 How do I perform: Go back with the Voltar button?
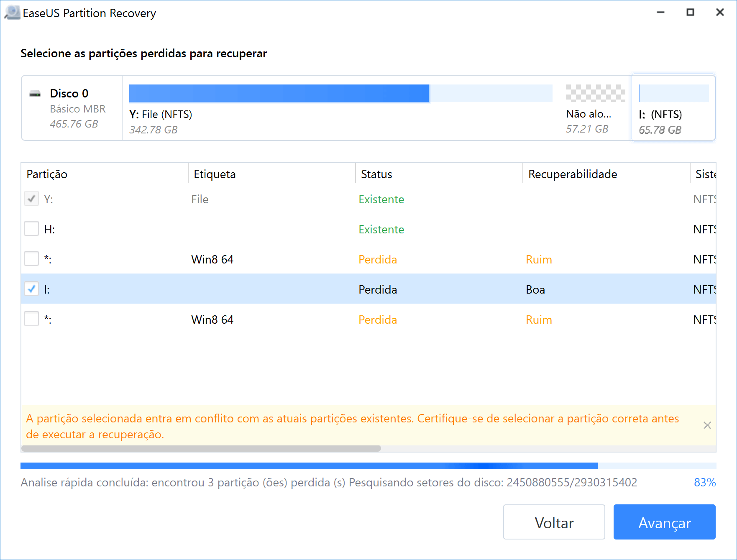[x=554, y=522]
